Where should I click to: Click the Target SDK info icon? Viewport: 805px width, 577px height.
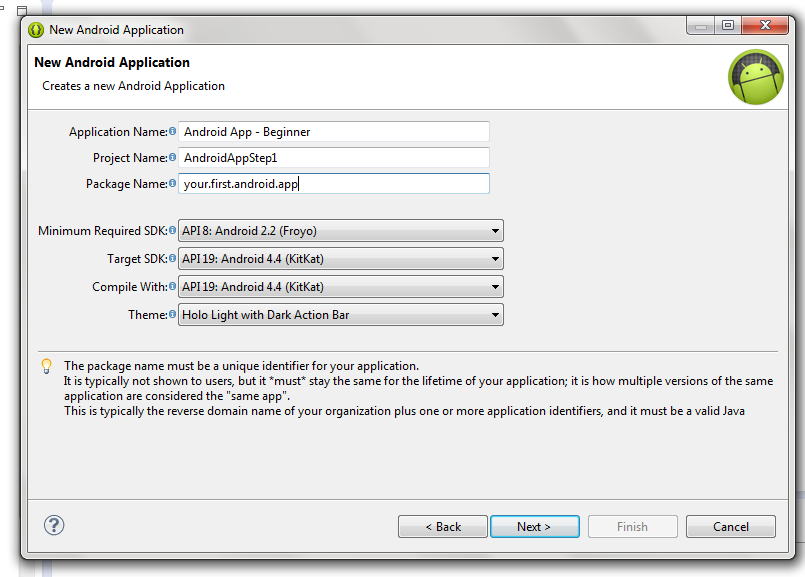point(172,258)
